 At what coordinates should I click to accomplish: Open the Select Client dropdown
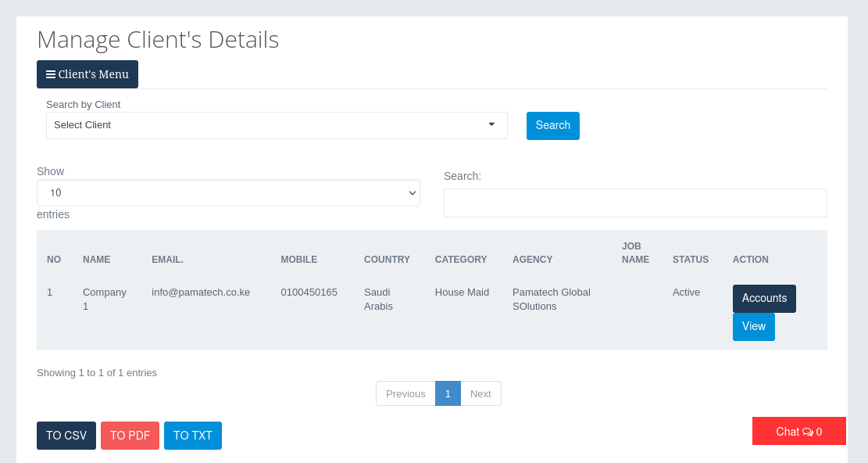[x=277, y=125]
